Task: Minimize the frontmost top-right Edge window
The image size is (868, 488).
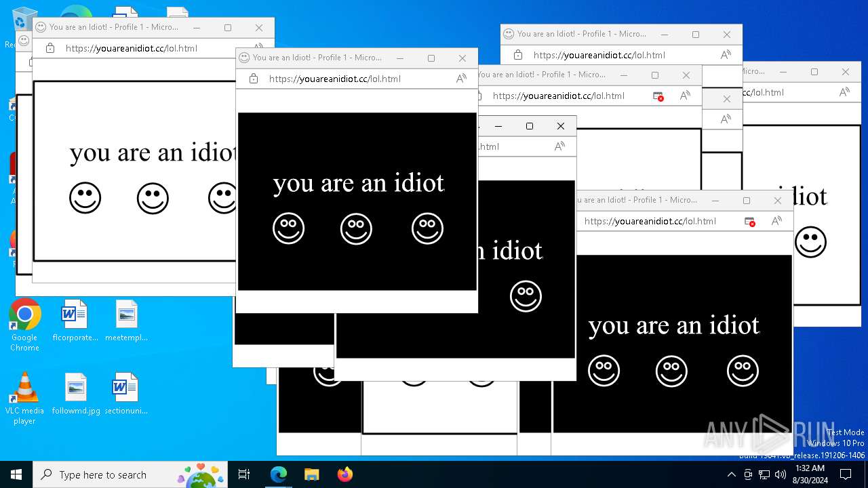Action: [665, 35]
